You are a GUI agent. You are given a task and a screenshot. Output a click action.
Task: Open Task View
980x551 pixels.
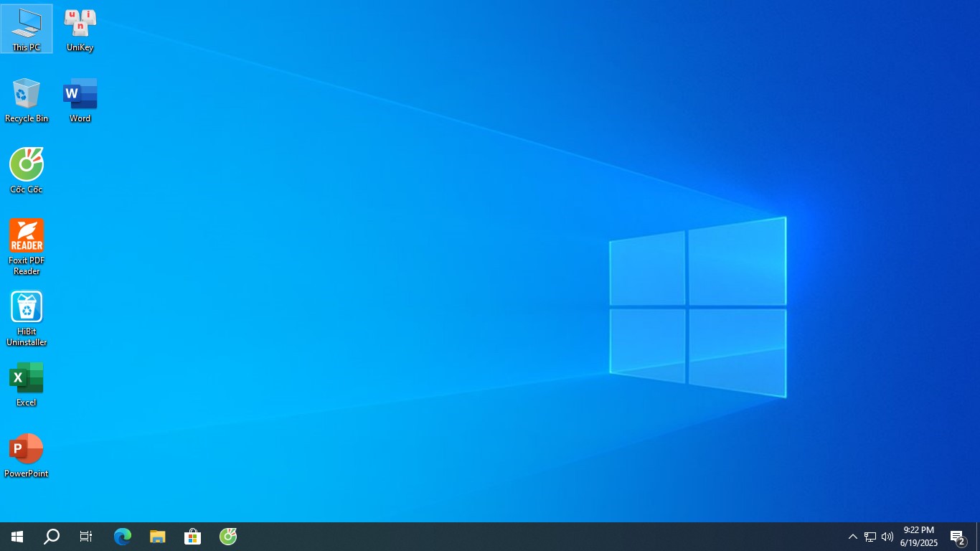tap(85, 536)
